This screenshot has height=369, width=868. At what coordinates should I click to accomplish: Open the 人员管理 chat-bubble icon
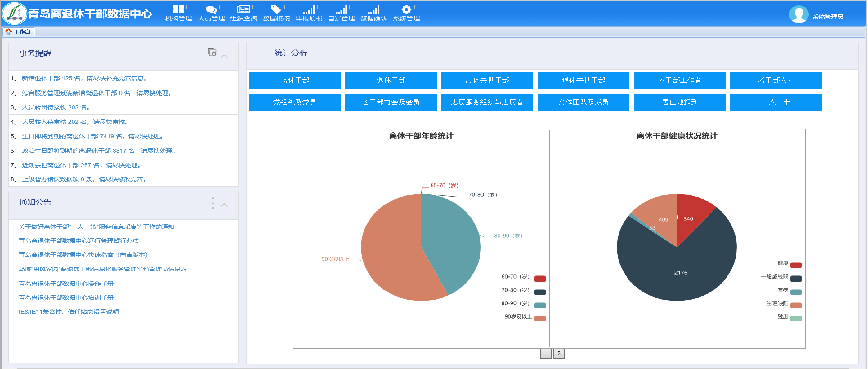pyautogui.click(x=211, y=10)
